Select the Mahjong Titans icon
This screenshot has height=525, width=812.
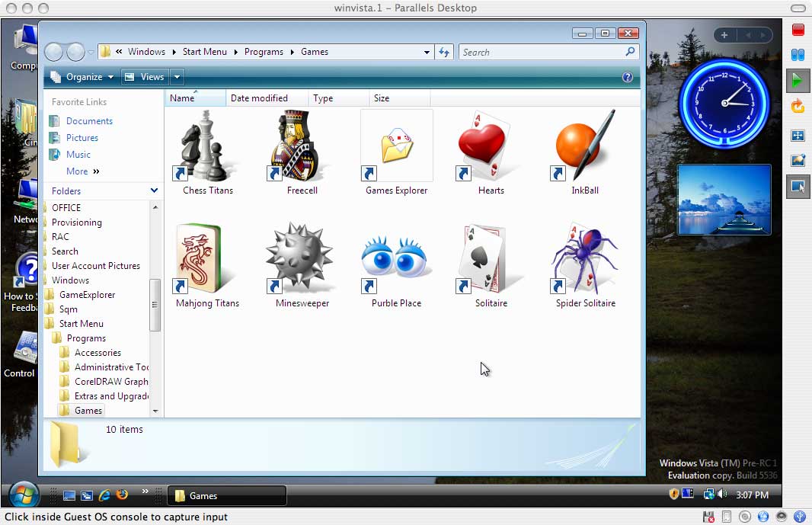coord(208,265)
